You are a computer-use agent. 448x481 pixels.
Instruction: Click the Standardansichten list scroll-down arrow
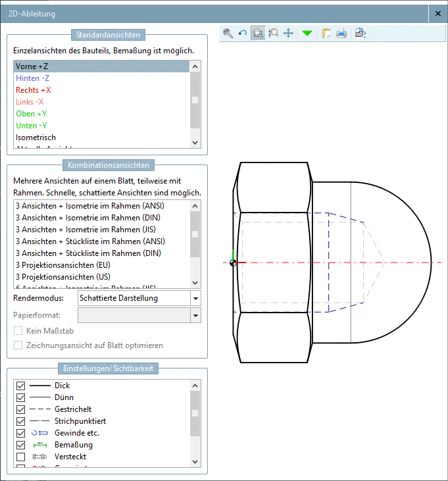(x=195, y=143)
